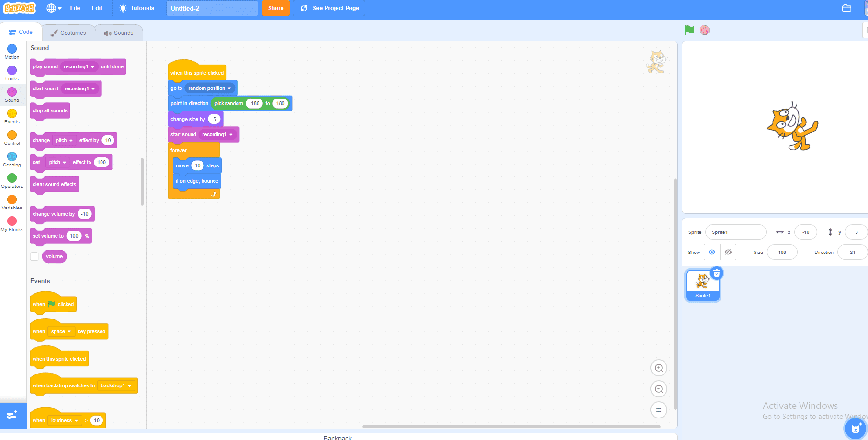Rename the project in the title field
Viewport: 868px width, 440px height.
click(x=212, y=8)
